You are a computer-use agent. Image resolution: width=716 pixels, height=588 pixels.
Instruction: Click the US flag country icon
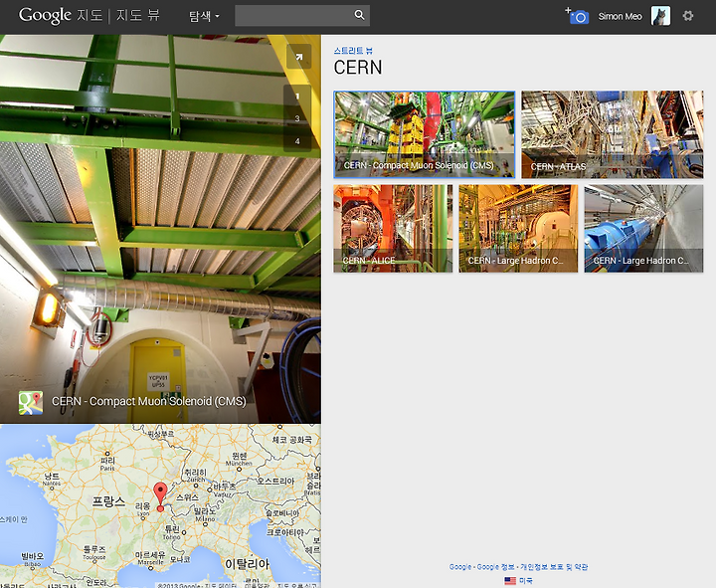click(x=510, y=581)
